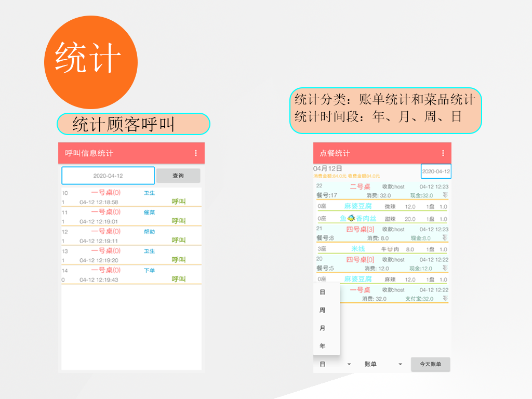Select 年 in the period popup list
This screenshot has height=399, width=532.
coord(323,346)
